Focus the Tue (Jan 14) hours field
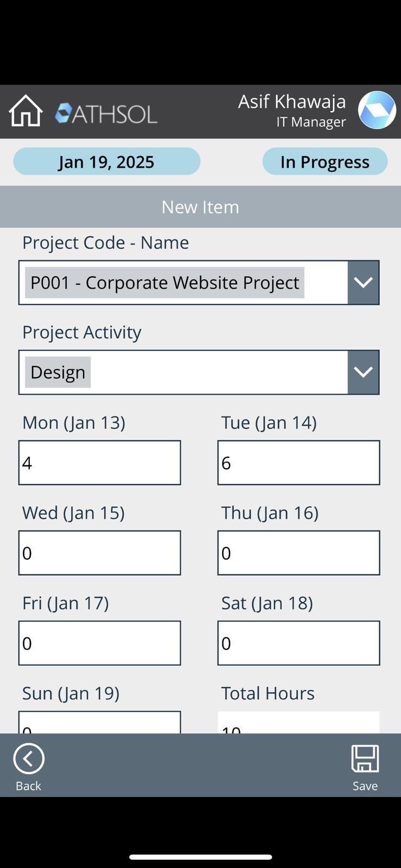The height and width of the screenshot is (868, 401). 298,463
